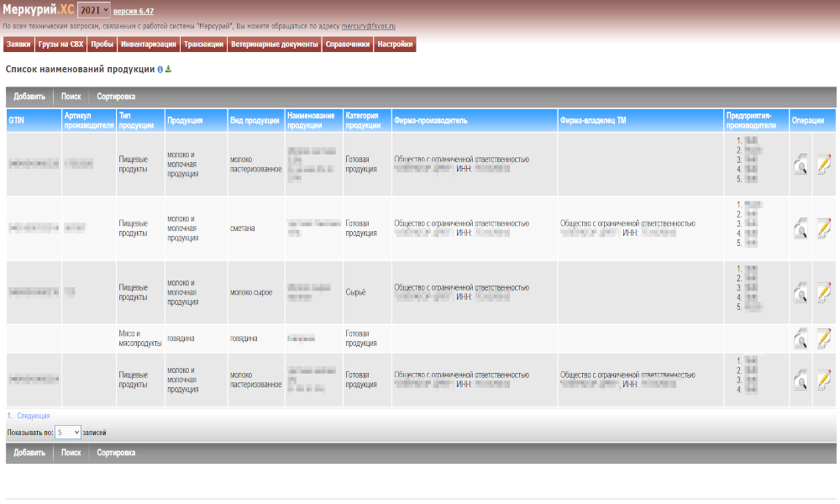Click the bottom Сортировка button
840x504 pixels.
click(x=116, y=453)
